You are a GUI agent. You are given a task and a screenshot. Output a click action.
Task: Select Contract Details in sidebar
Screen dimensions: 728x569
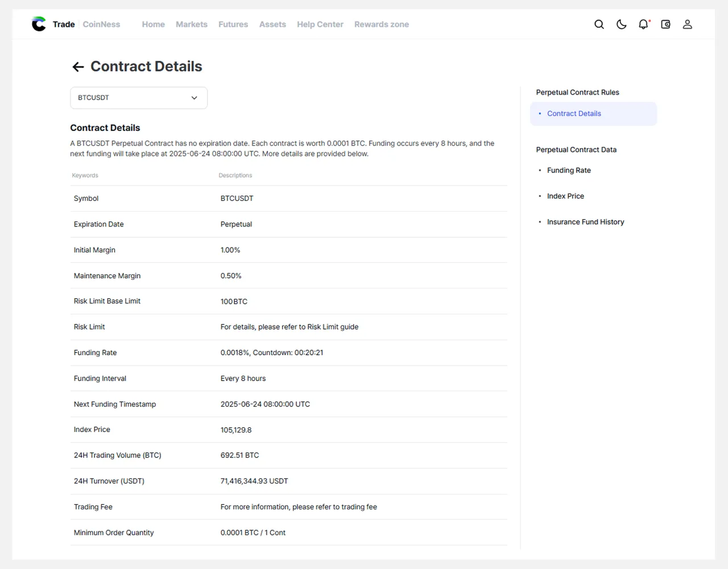click(574, 114)
